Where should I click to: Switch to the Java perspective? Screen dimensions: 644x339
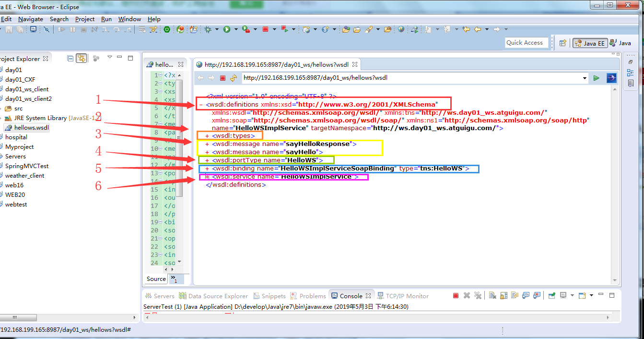[x=621, y=43]
